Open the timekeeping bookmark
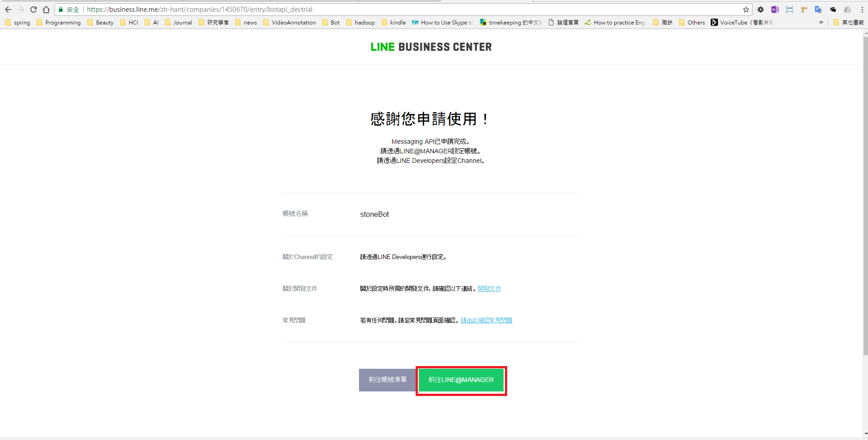Viewport: 868px width, 440px height. 510,22
